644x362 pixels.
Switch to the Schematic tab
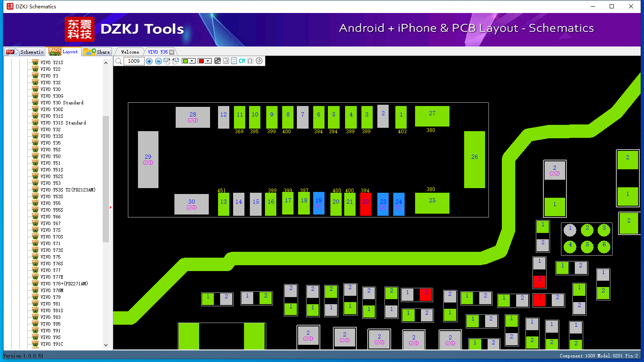click(25, 52)
